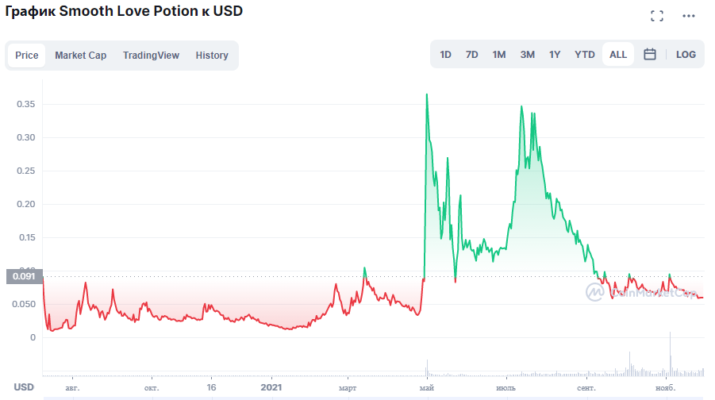The width and height of the screenshot is (715, 400).
Task: Select the YTD time range
Action: point(584,54)
